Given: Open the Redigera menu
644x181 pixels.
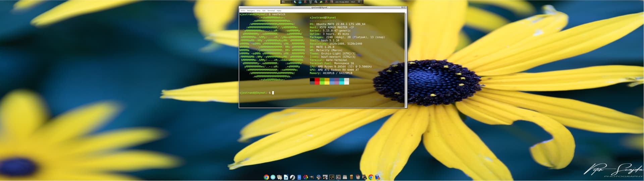Looking at the screenshot, I should [251, 11].
